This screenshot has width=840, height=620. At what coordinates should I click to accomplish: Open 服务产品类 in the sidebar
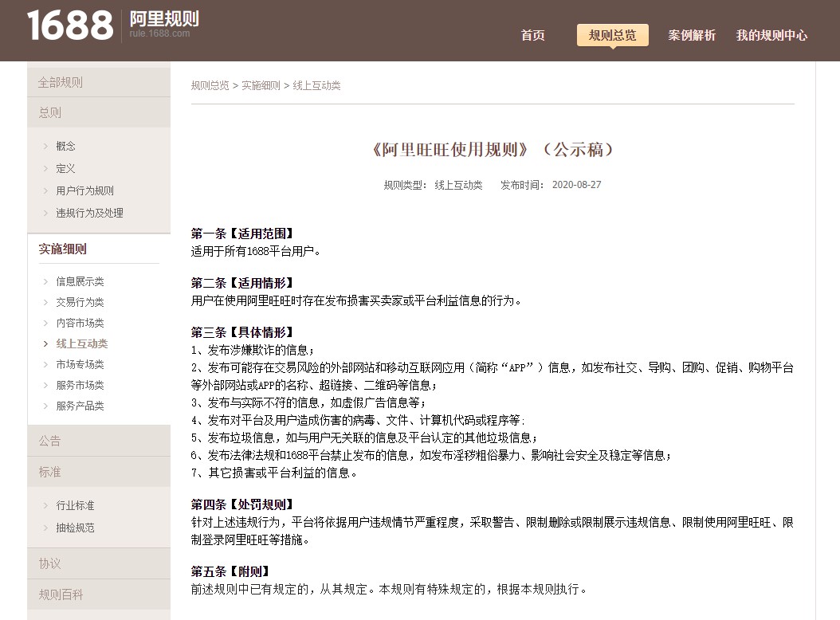[x=80, y=406]
